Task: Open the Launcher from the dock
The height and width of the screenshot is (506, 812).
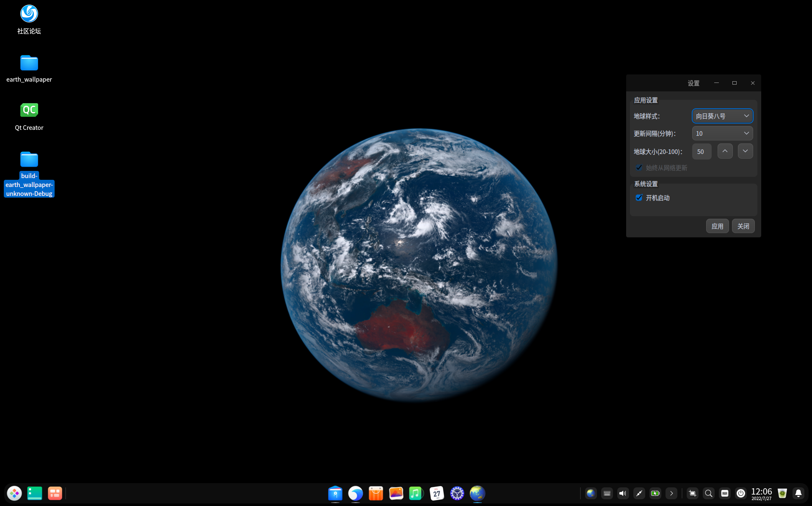Action: pos(14,493)
